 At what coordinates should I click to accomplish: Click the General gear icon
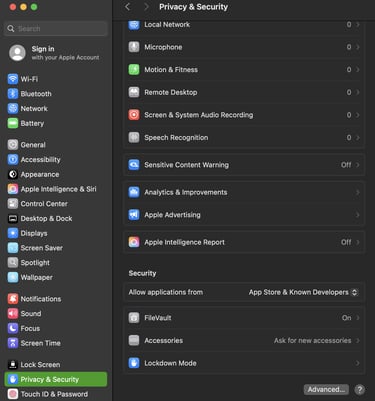(13, 145)
